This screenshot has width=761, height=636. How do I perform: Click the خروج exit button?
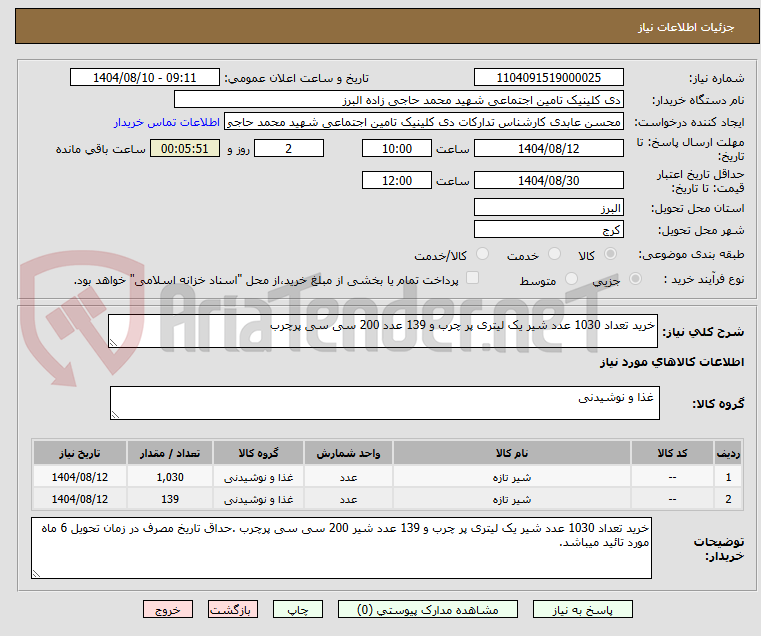[167, 609]
